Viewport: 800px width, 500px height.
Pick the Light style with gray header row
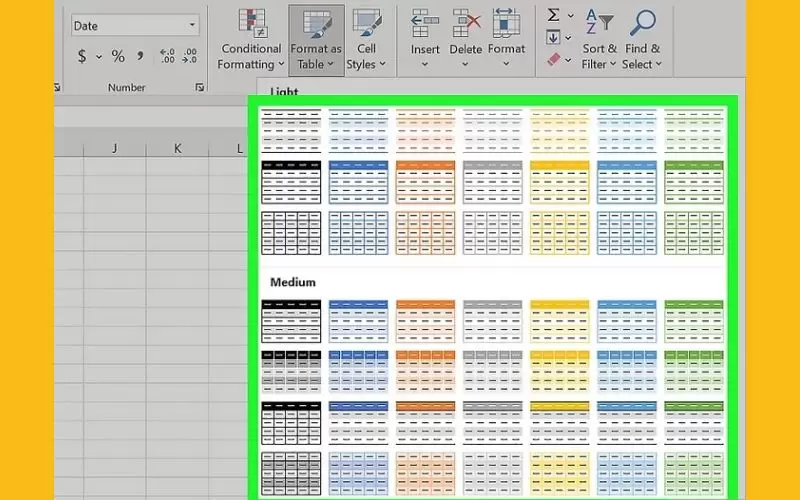[492, 182]
